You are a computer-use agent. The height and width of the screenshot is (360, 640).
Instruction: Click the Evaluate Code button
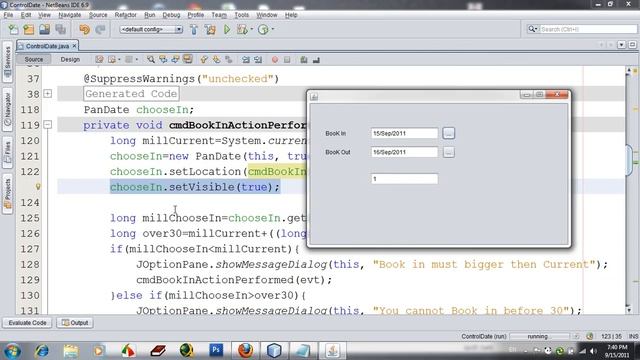[27, 323]
